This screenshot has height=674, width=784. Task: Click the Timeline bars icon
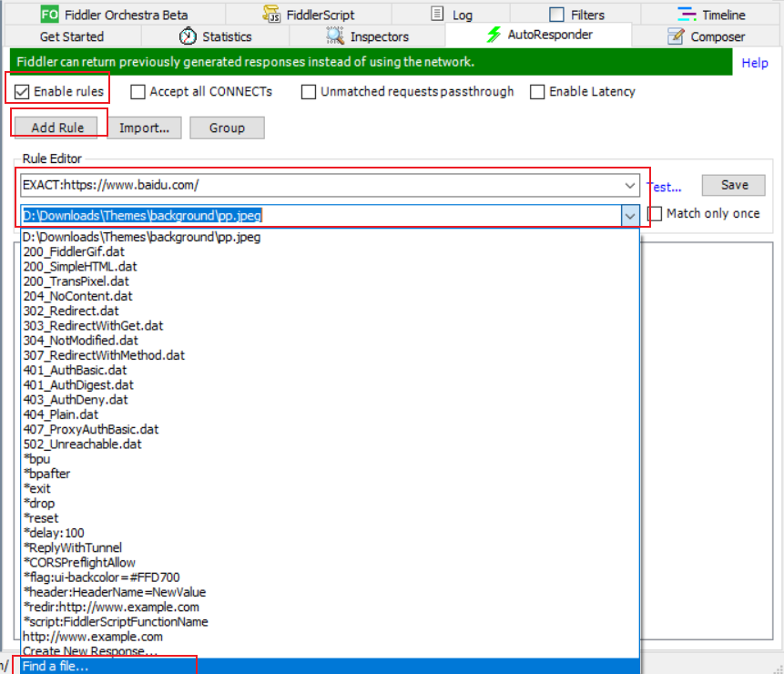tap(687, 14)
